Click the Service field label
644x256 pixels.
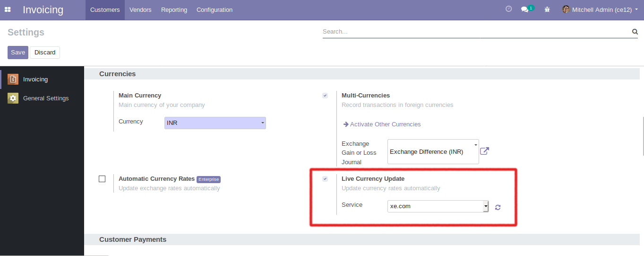352,205
